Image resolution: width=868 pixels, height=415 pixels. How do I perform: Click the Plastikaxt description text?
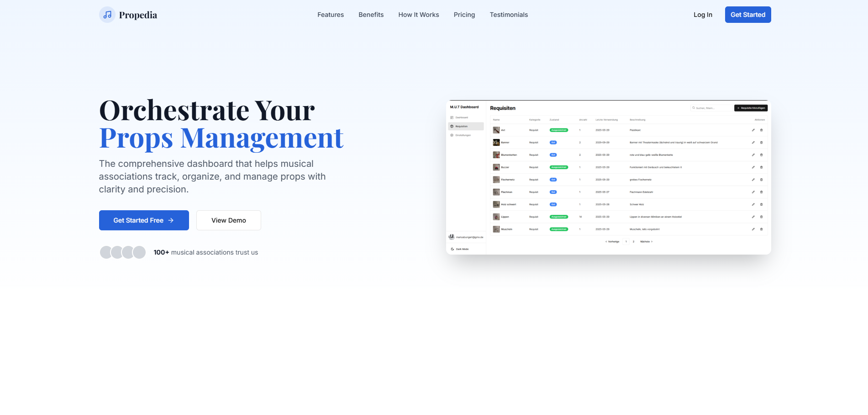tap(635, 130)
